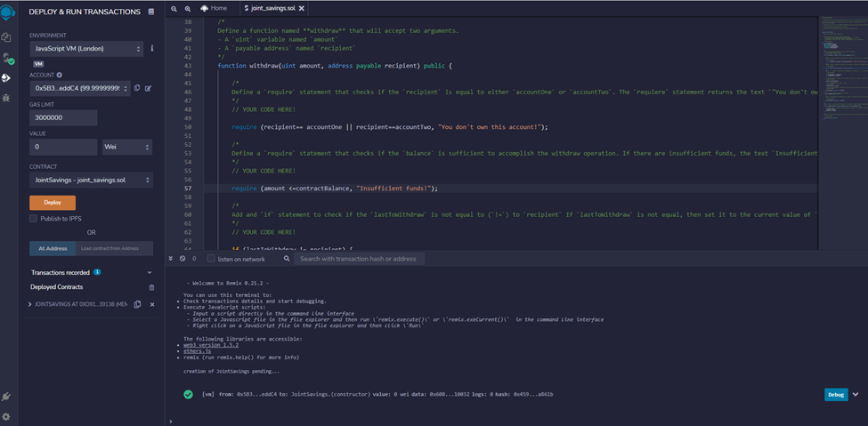868x426 pixels.
Task: Click line number 57 in editor gutter
Action: 188,189
